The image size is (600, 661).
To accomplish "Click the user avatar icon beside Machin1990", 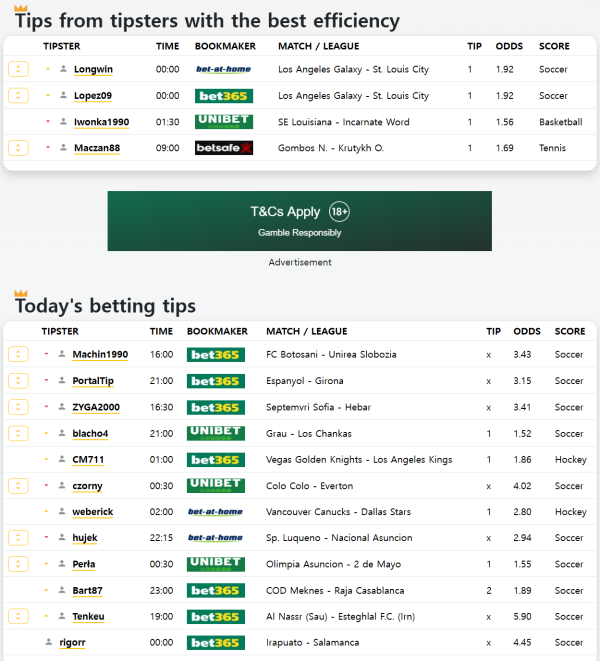I will (62, 355).
